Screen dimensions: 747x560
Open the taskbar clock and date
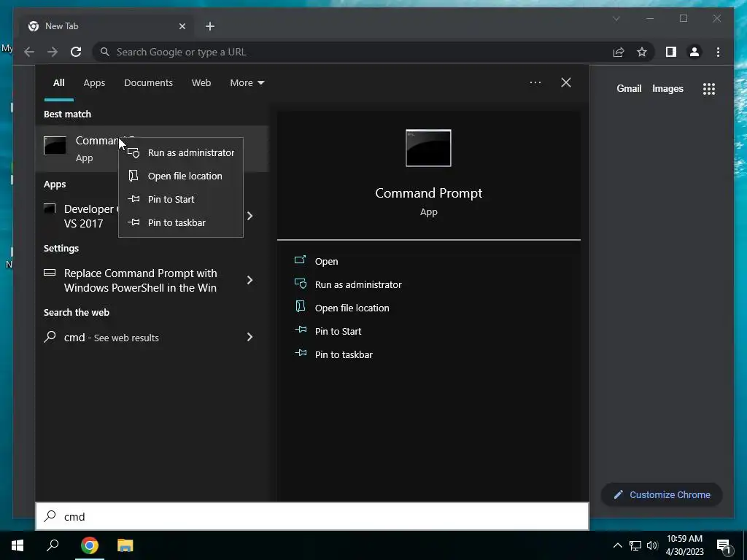684,545
